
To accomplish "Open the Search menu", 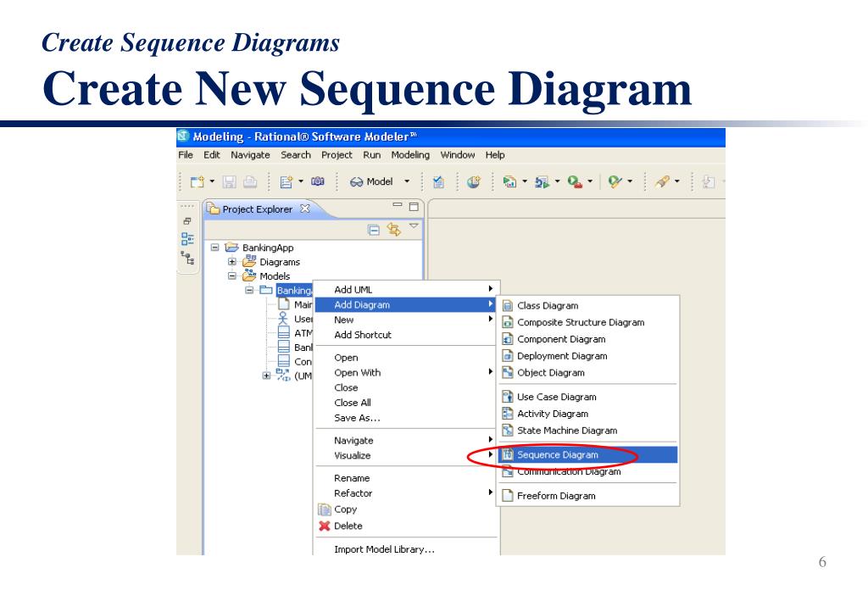I will point(296,155).
